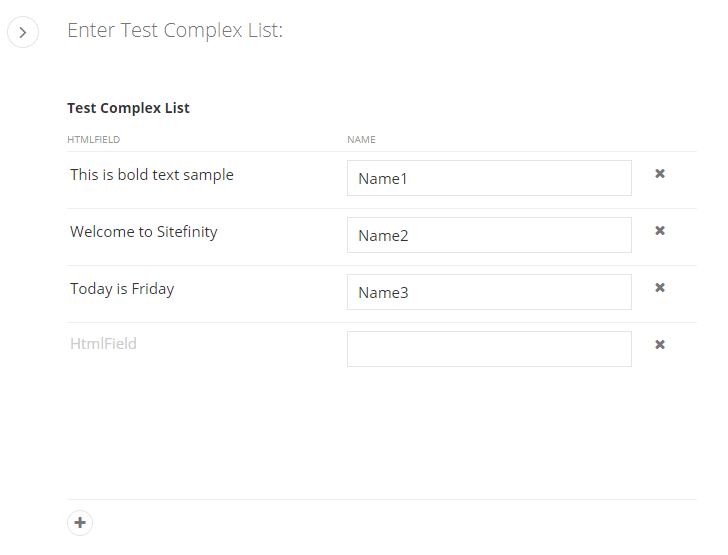Remove the empty last row with its X icon

click(660, 345)
